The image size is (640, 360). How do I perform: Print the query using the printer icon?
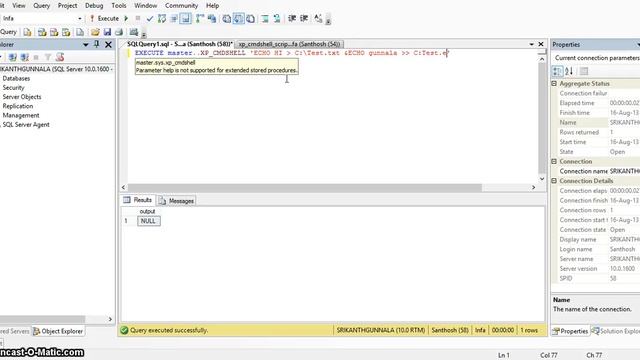point(119,32)
